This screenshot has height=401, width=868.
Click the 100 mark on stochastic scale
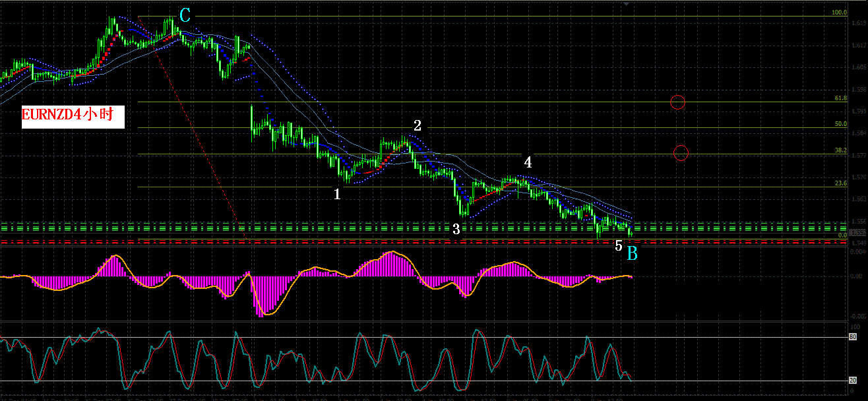[x=854, y=326]
